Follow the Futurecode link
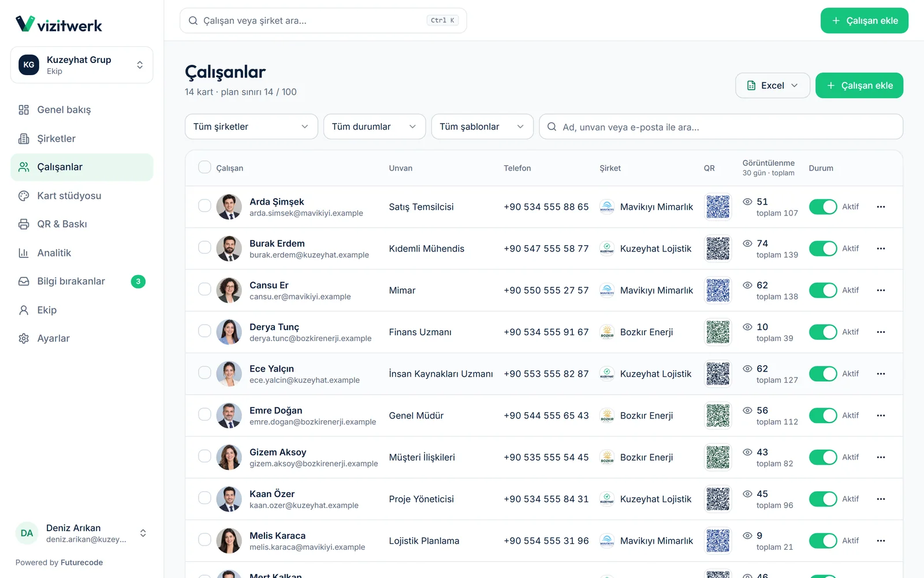Image resolution: width=924 pixels, height=578 pixels. [x=81, y=562]
